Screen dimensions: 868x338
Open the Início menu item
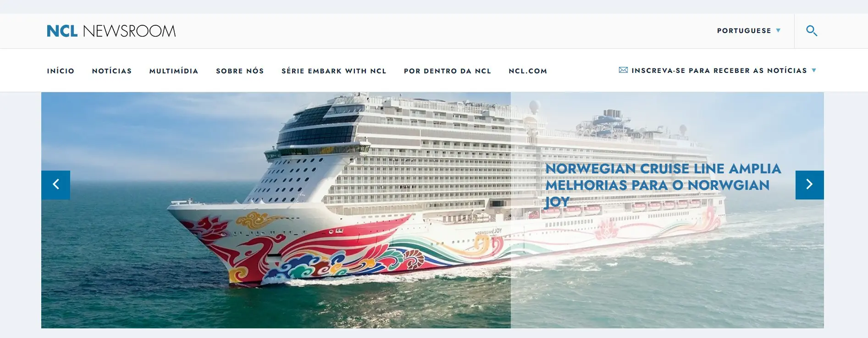61,71
